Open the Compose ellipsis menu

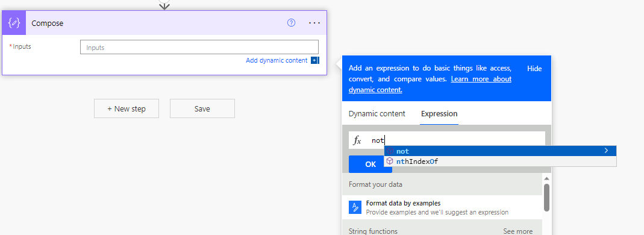(x=314, y=23)
